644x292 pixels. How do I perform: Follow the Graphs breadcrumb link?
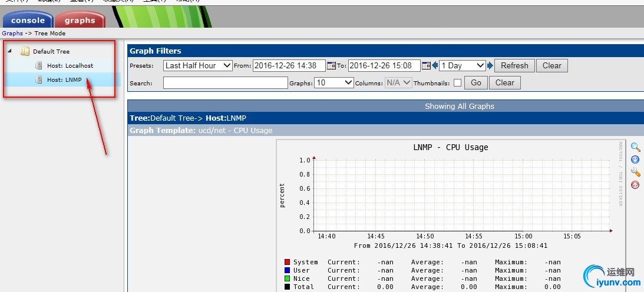pyautogui.click(x=12, y=33)
